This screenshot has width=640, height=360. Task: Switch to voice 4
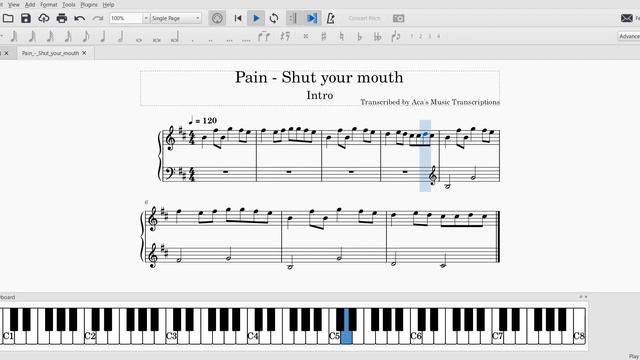[x=439, y=36]
